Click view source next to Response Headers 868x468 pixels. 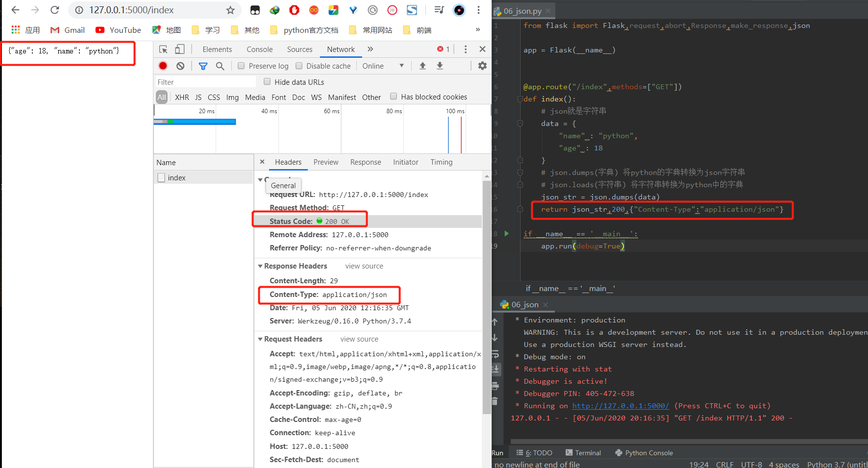click(x=364, y=266)
